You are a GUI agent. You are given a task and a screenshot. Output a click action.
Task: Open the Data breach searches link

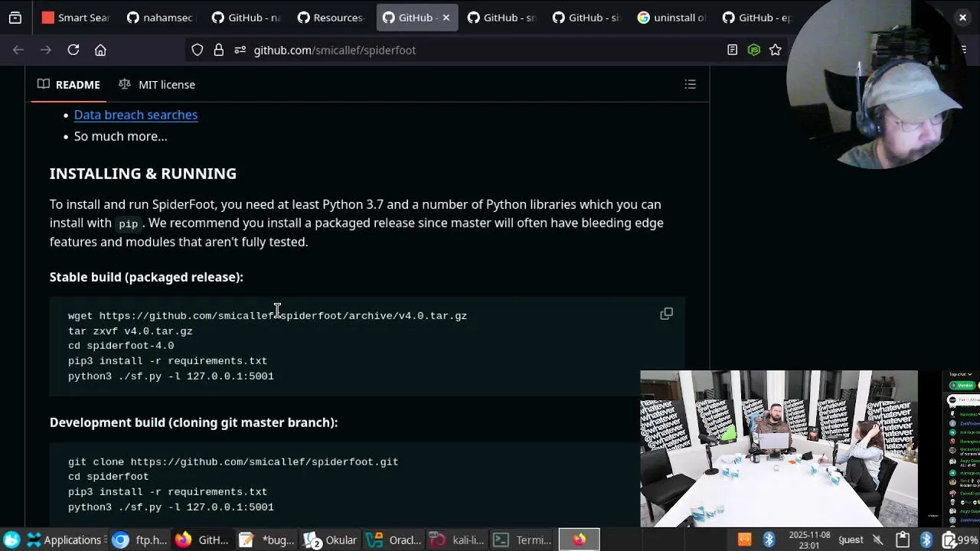point(136,115)
